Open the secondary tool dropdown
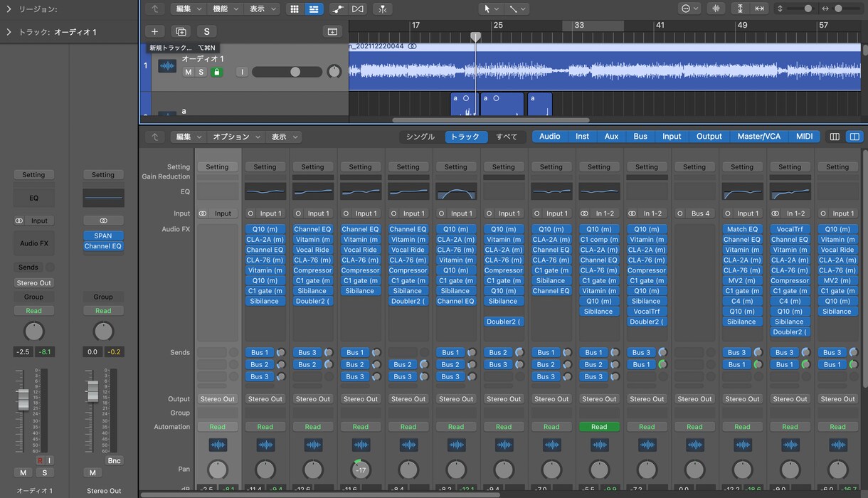The height and width of the screenshot is (498, 868). (517, 9)
